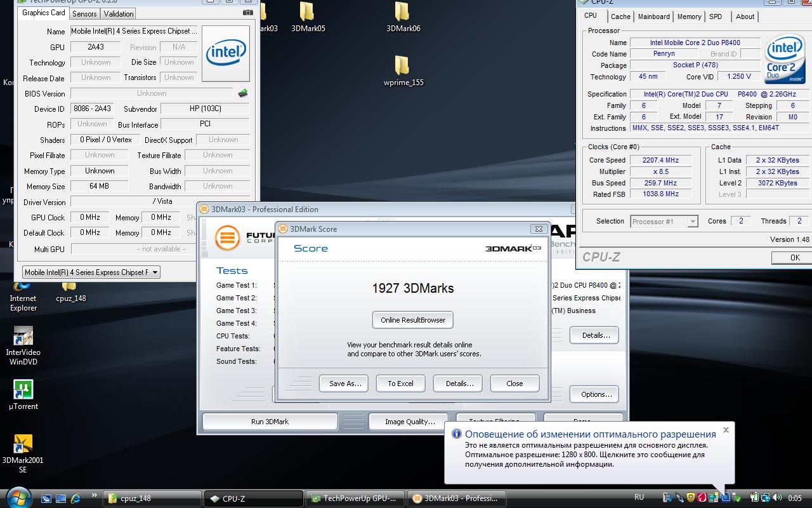
Task: Switch to TechPowerUp GPU-Z via the taskbar
Action: pos(355,498)
